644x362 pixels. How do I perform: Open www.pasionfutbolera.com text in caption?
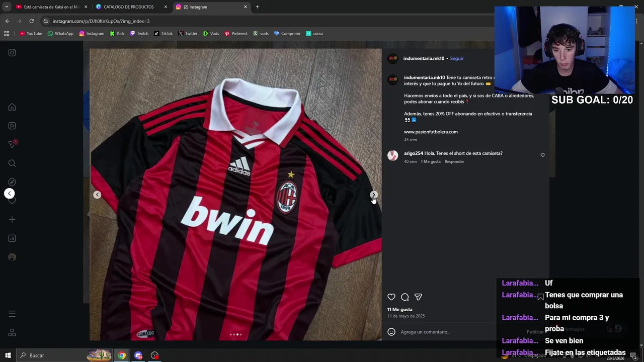[431, 132]
